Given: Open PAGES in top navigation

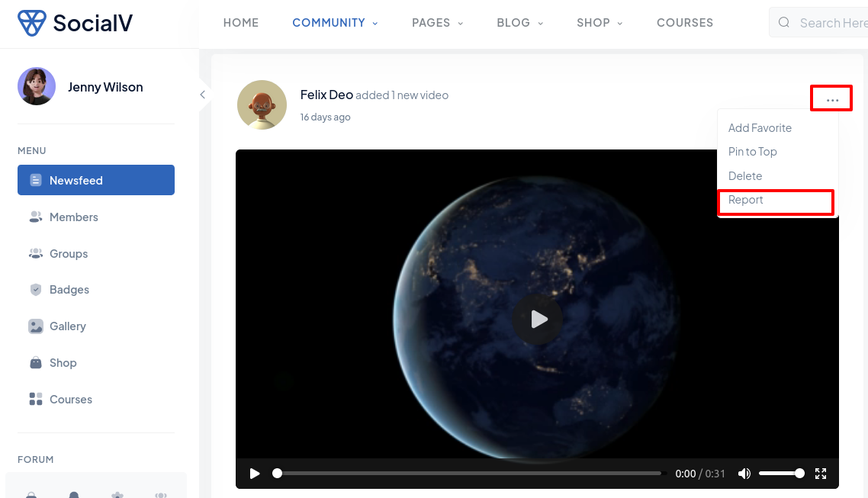Looking at the screenshot, I should pos(431,23).
